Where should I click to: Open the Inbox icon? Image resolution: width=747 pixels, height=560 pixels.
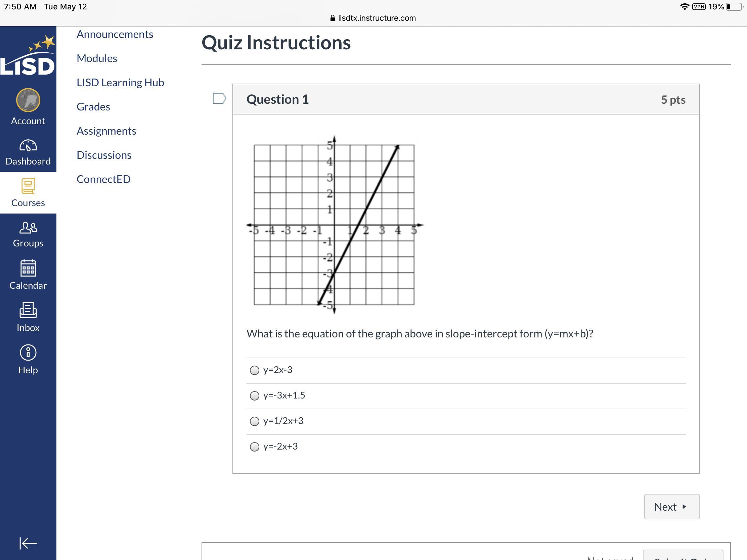[28, 310]
